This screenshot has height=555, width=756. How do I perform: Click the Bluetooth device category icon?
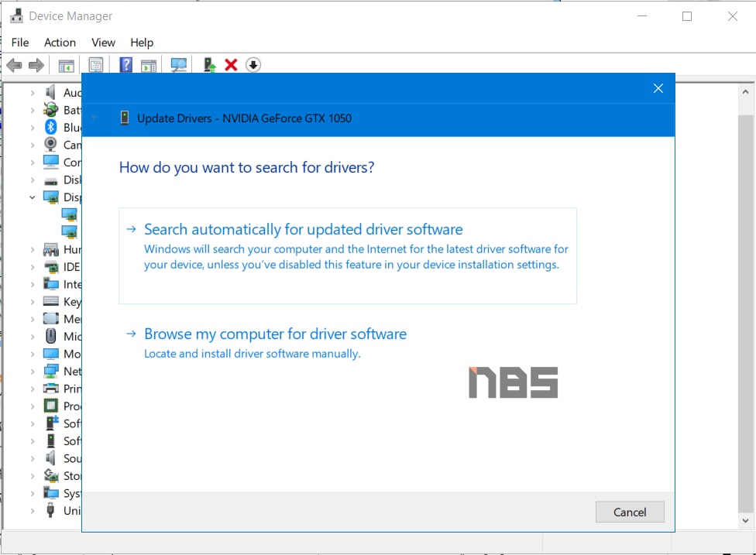[x=51, y=128]
